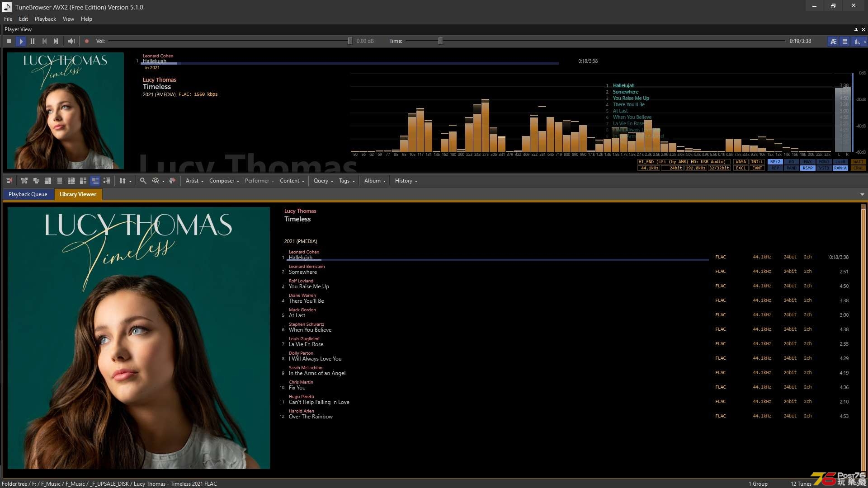Click the large Timeless album cover in library
The height and width of the screenshot is (488, 868).
tap(139, 338)
